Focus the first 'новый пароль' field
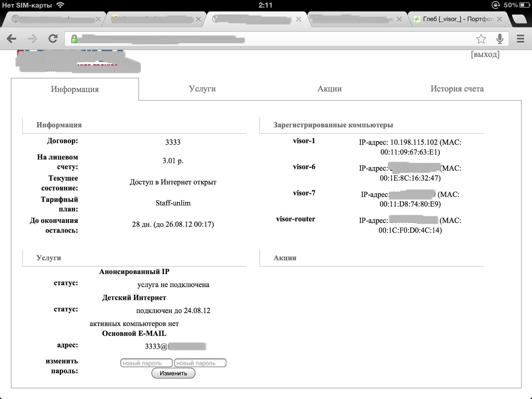The height and width of the screenshot is (399, 532). tap(146, 363)
